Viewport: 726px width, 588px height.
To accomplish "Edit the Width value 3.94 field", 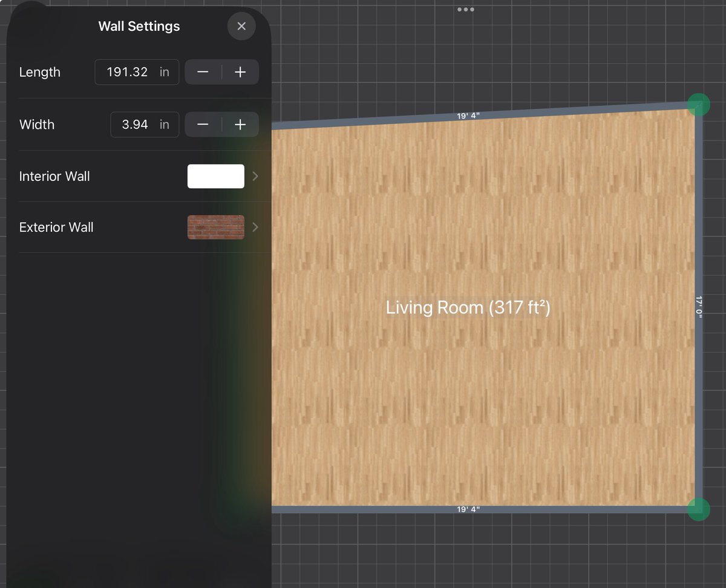I will [145, 125].
